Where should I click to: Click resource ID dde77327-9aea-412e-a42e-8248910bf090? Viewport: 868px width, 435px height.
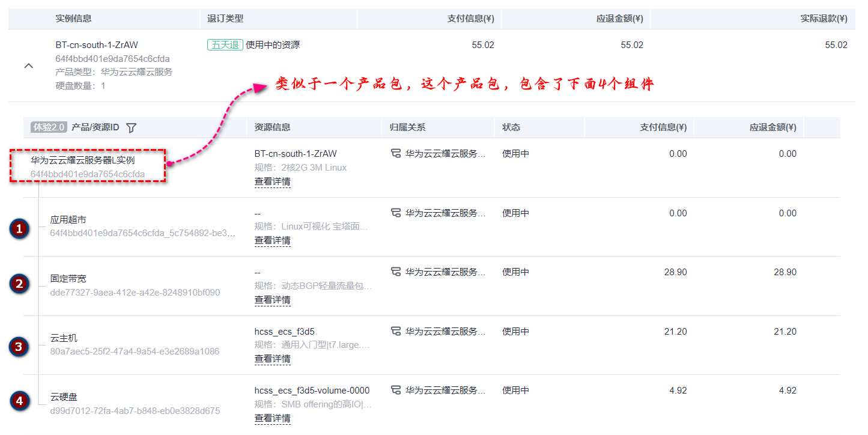tap(135, 293)
